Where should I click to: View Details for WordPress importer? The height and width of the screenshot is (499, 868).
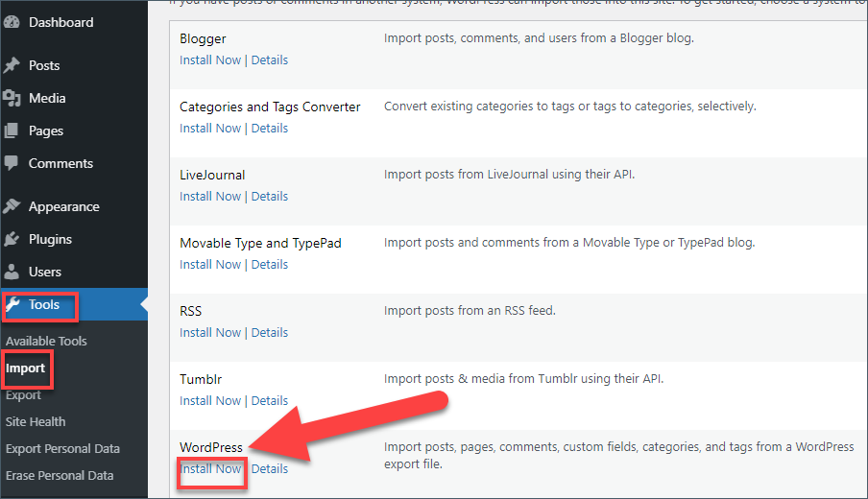click(270, 468)
